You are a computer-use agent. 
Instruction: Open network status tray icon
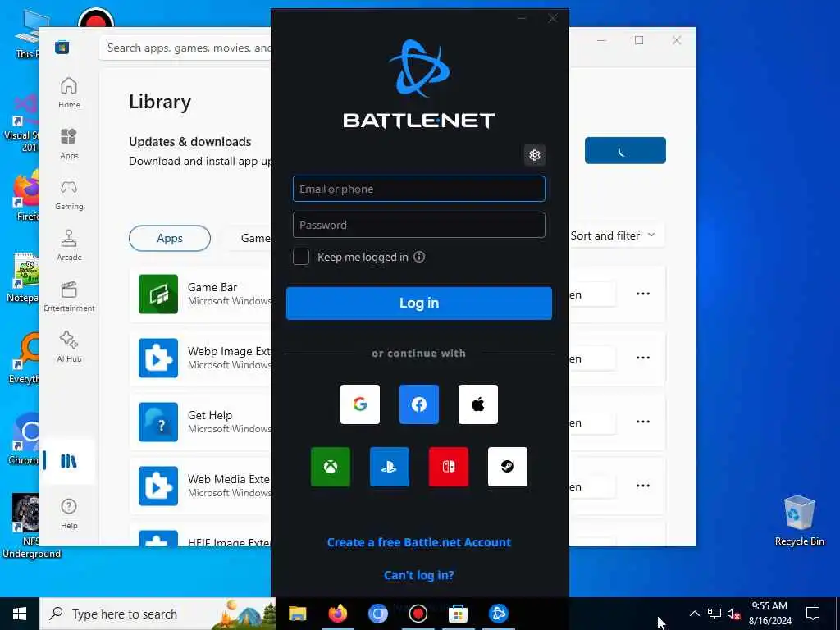714,614
